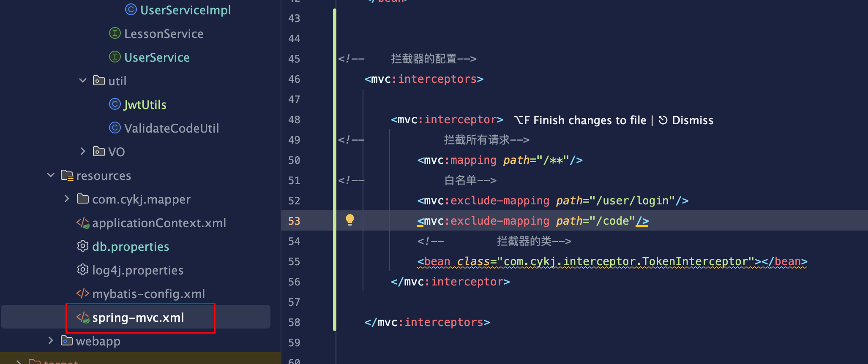Image resolution: width=868 pixels, height=364 pixels.
Task: Click the UserService interface icon
Action: point(115,57)
